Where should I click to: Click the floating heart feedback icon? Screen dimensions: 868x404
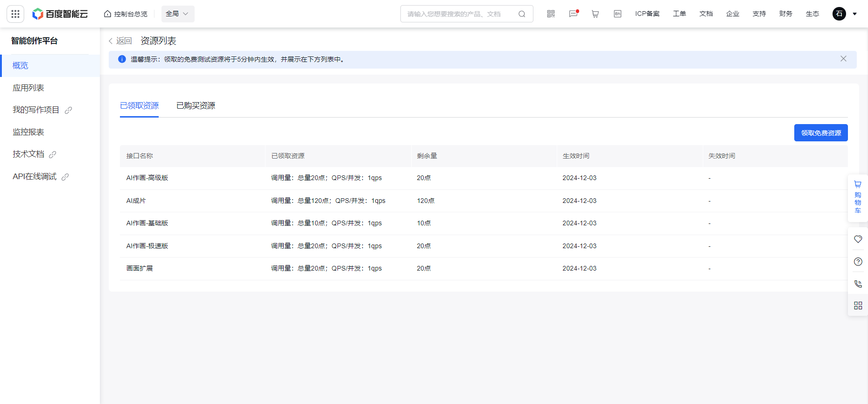click(858, 239)
